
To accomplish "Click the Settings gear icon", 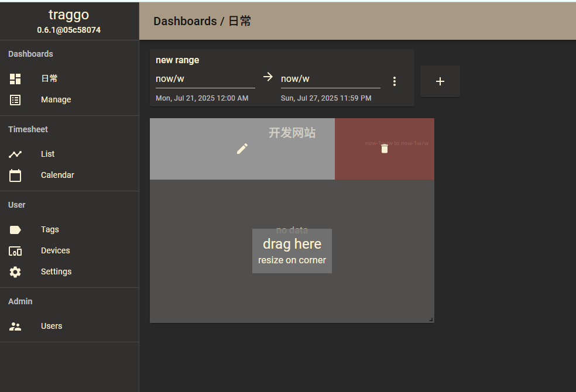I will point(15,272).
